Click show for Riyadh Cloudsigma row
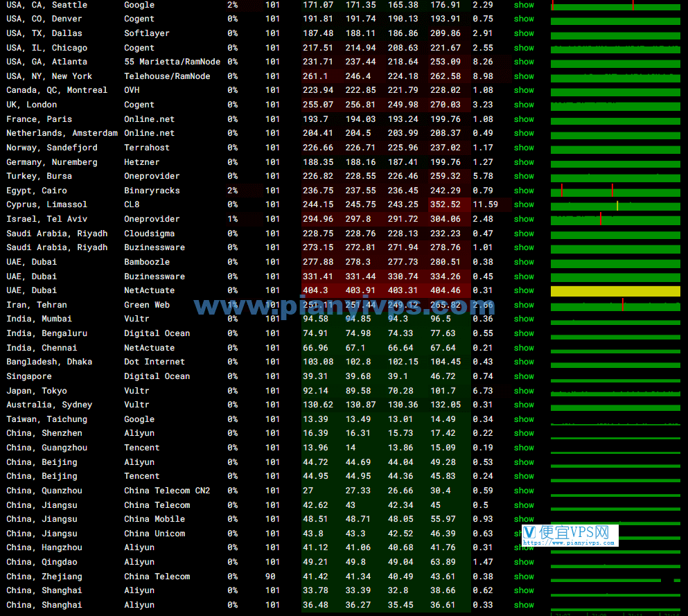Viewport: 688px width, 616px height. tap(524, 234)
